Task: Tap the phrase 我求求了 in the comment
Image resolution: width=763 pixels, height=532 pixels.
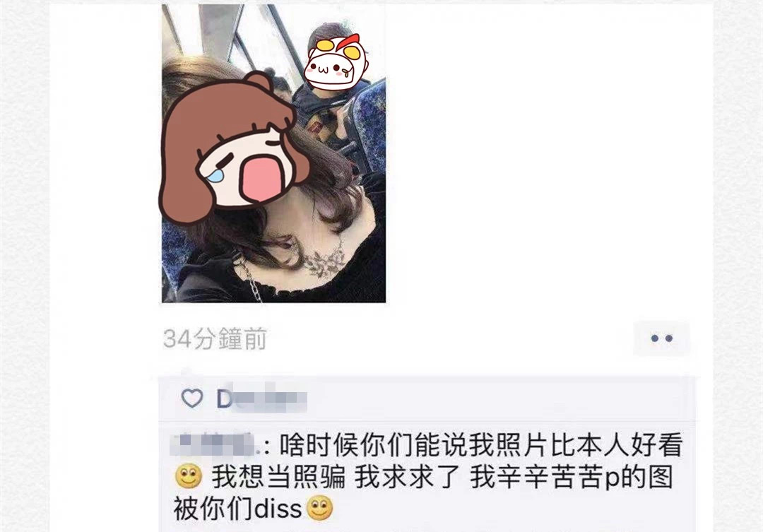Action: point(408,476)
